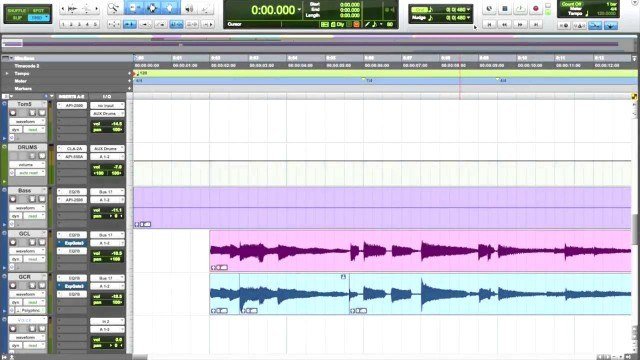Click the Rewind transport button
The height and width of the screenshot is (360, 640).
pos(504,24)
